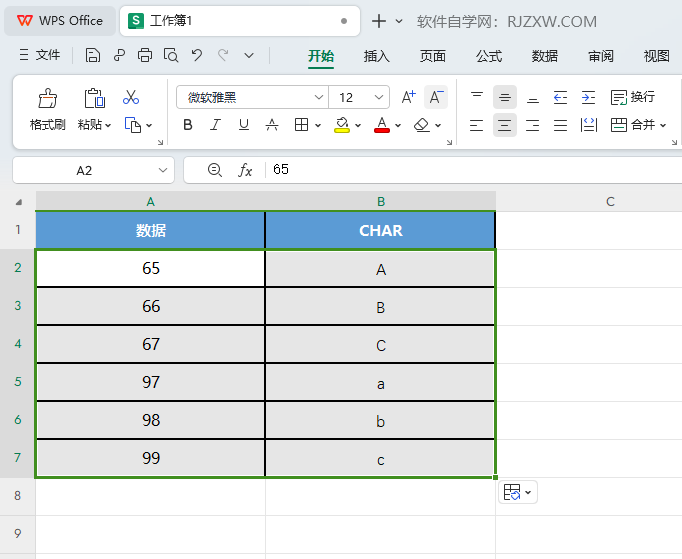The height and width of the screenshot is (559, 682).
Task: Expand the Merge 合并 dropdown arrow
Action: (x=663, y=126)
